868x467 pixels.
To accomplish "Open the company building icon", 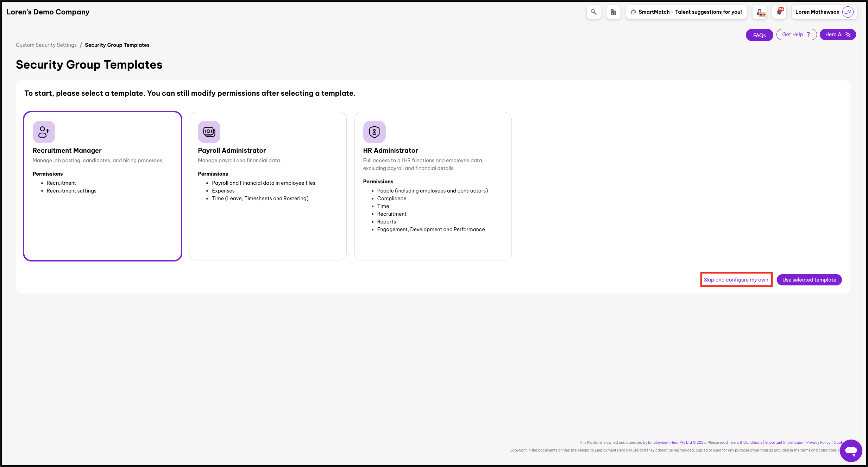I will tap(613, 12).
